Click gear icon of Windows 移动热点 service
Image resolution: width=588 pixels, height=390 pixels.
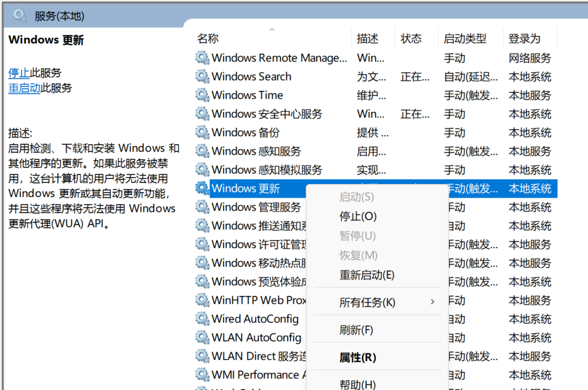pos(202,263)
